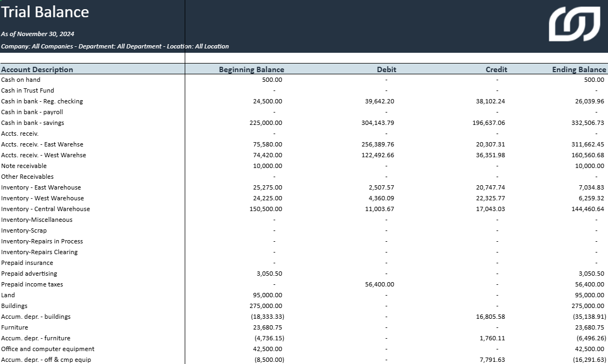Image resolution: width=608 pixels, height=364 pixels.
Task: Click the 'As of November 30, 2024' date line
Action: click(38, 34)
